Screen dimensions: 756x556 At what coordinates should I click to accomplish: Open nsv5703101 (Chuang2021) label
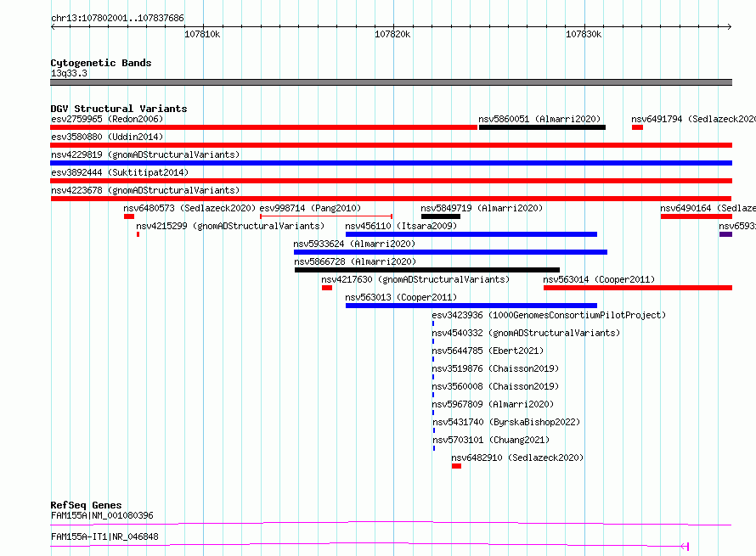coord(491,440)
